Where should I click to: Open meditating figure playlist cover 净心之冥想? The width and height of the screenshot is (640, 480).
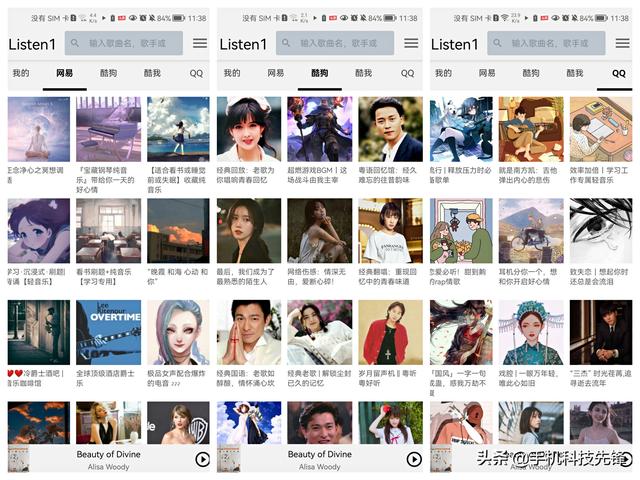click(x=39, y=129)
